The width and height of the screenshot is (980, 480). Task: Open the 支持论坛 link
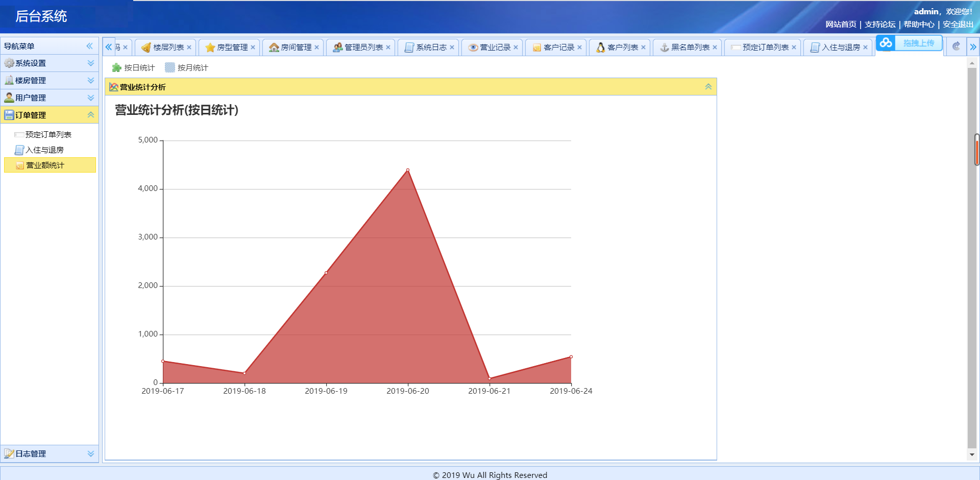coord(880,25)
